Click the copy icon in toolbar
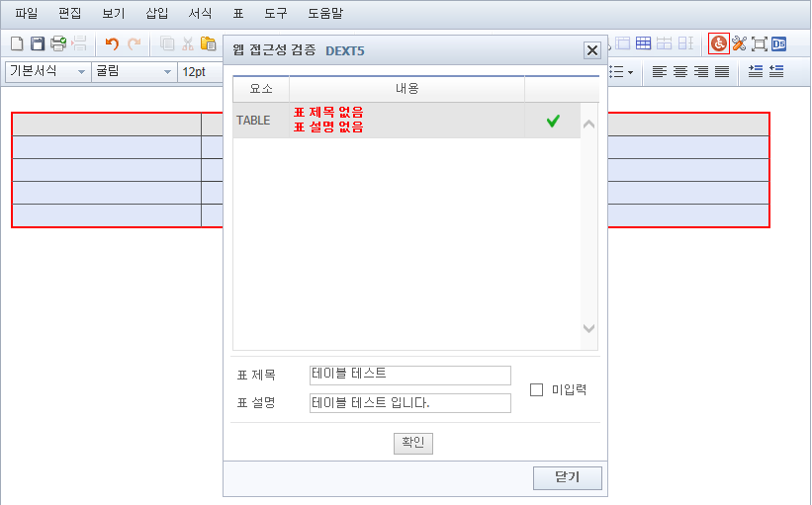The height and width of the screenshot is (505, 812). (x=167, y=43)
